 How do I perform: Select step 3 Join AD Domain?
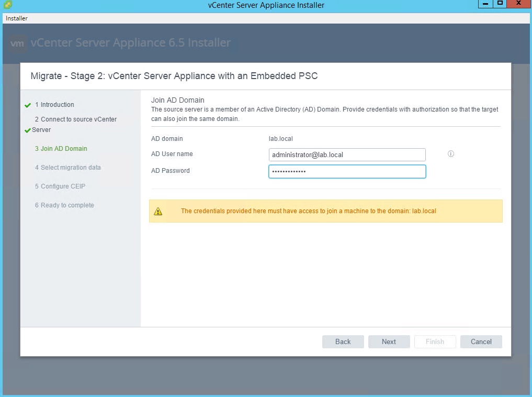(x=61, y=149)
